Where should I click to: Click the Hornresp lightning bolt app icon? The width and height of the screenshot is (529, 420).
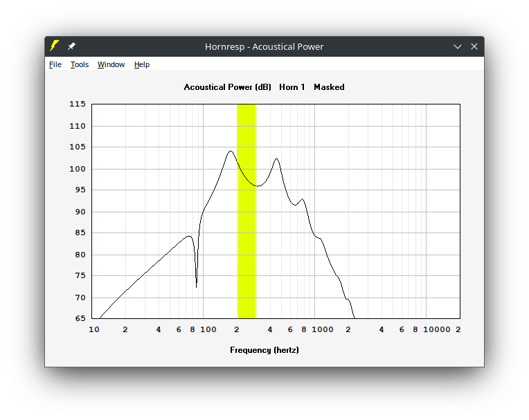(55, 46)
